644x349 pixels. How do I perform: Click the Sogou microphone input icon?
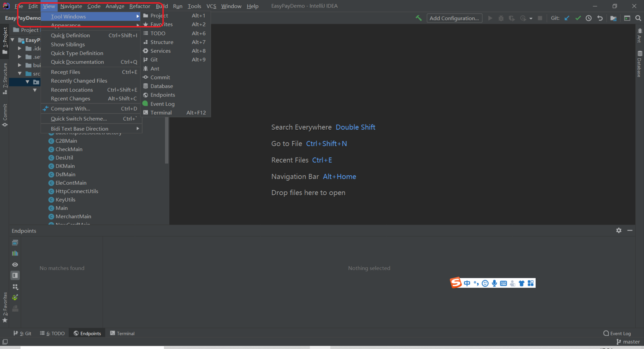click(494, 283)
